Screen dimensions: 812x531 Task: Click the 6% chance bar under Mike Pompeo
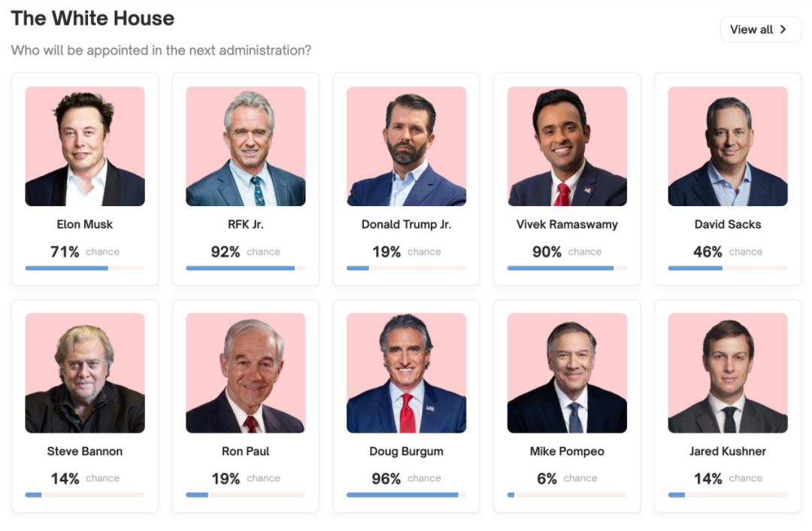[x=567, y=495]
